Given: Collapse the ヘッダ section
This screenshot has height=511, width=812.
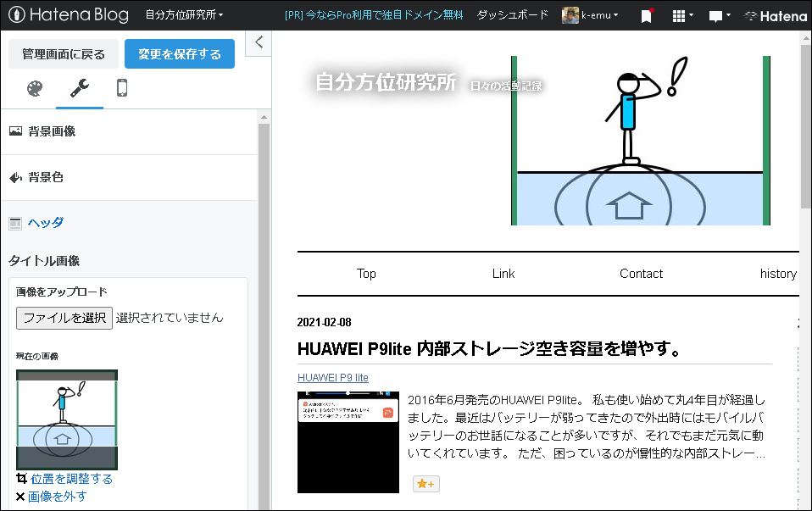Looking at the screenshot, I should pos(129,223).
